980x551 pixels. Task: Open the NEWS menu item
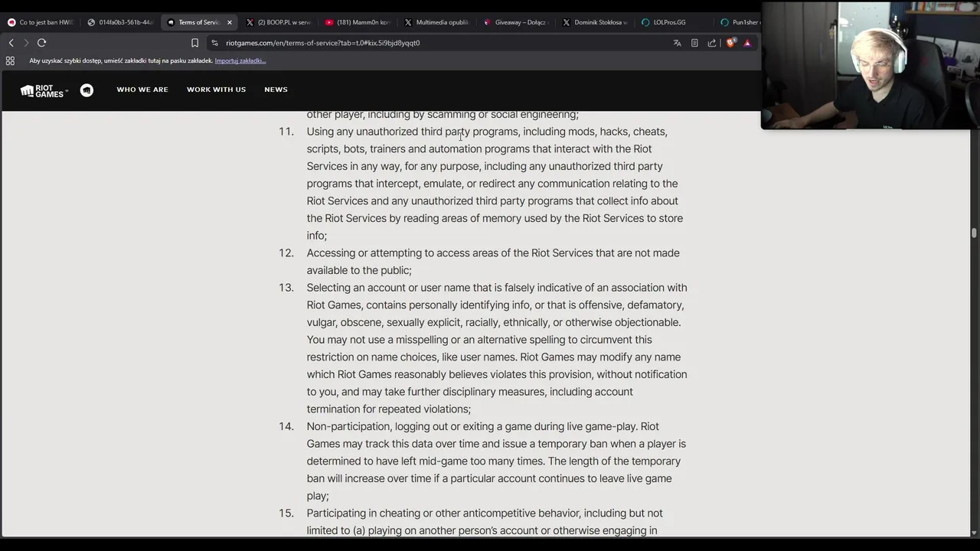(276, 90)
